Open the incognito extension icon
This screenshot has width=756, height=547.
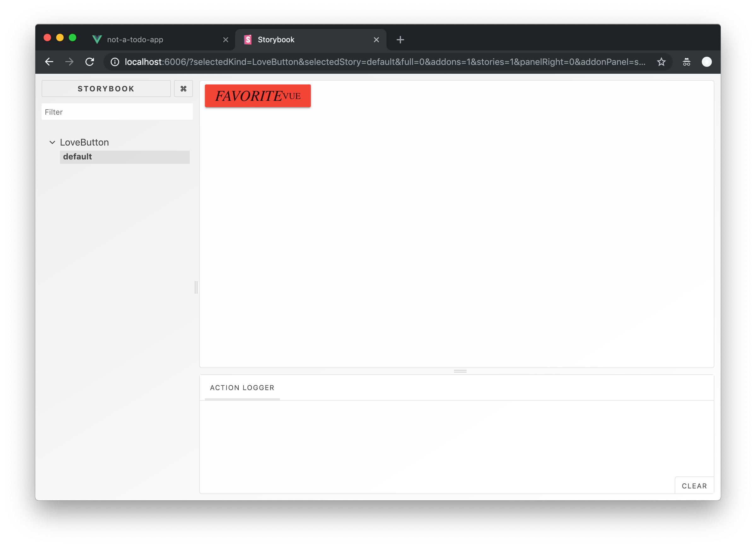tap(686, 62)
